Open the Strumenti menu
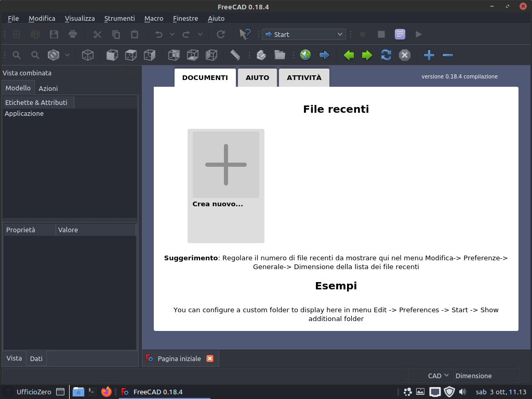The width and height of the screenshot is (532, 399). click(119, 18)
